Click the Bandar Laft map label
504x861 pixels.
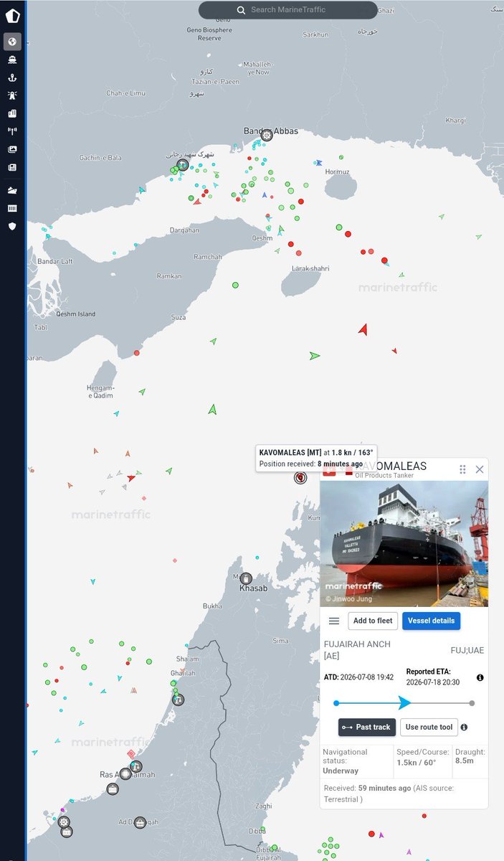point(55,261)
